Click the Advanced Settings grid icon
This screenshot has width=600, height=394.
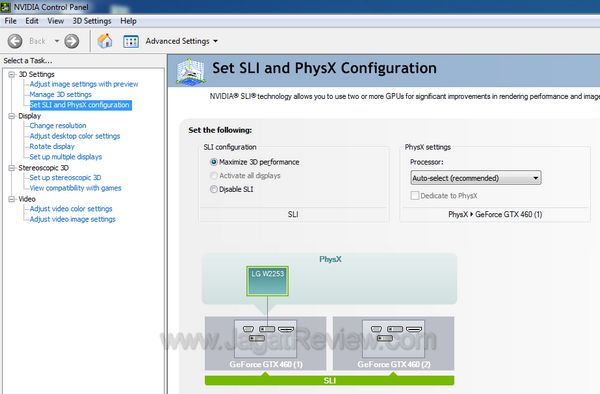coord(131,41)
